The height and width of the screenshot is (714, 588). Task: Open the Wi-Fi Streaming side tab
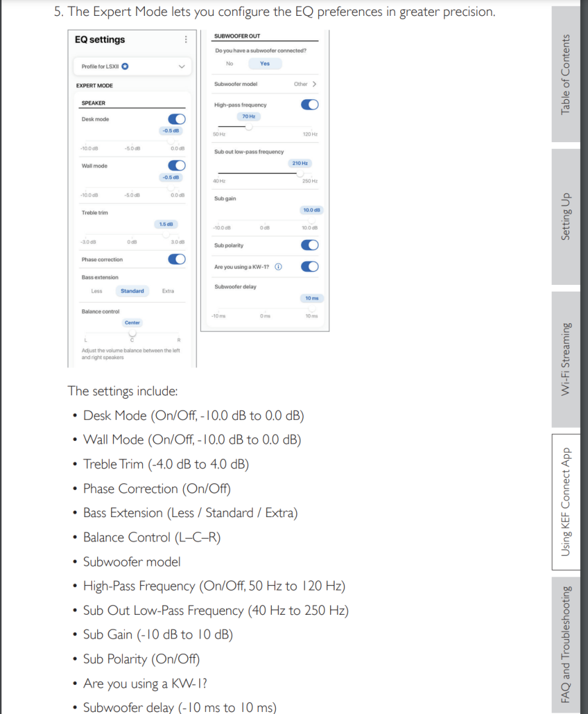tap(566, 359)
